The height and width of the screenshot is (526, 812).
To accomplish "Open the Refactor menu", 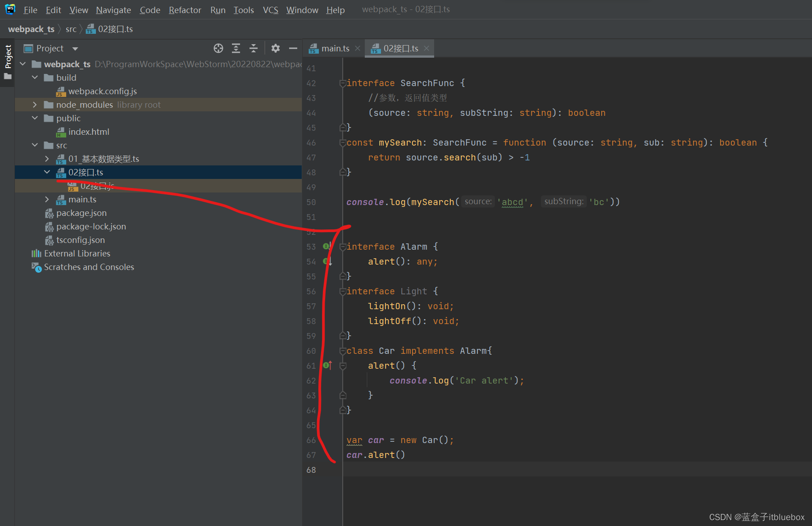I will click(185, 9).
